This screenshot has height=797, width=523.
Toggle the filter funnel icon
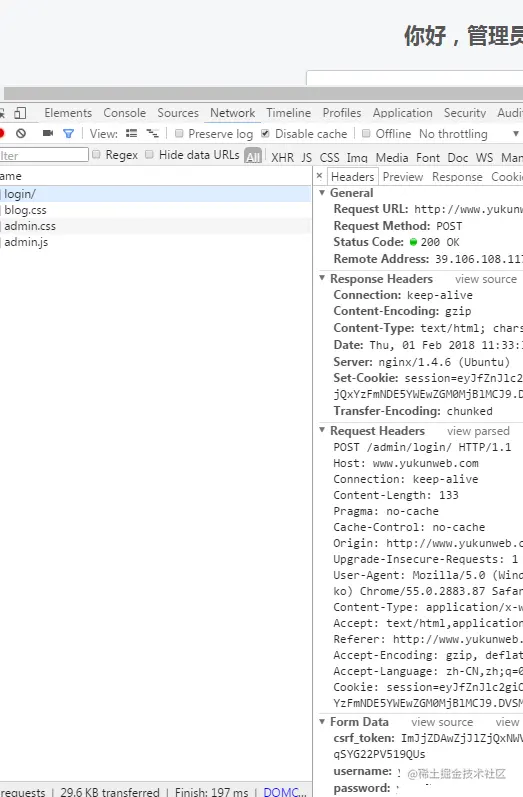point(68,134)
